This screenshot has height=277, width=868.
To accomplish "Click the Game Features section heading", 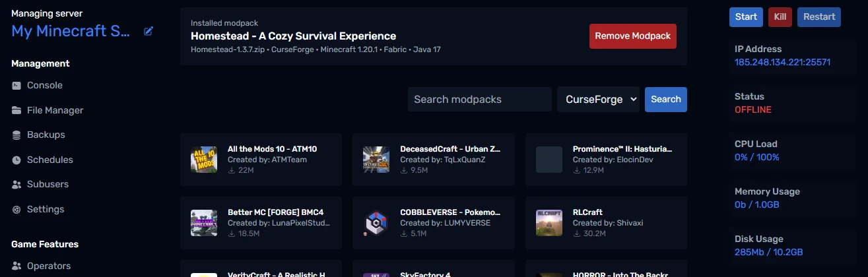I will (x=45, y=244).
